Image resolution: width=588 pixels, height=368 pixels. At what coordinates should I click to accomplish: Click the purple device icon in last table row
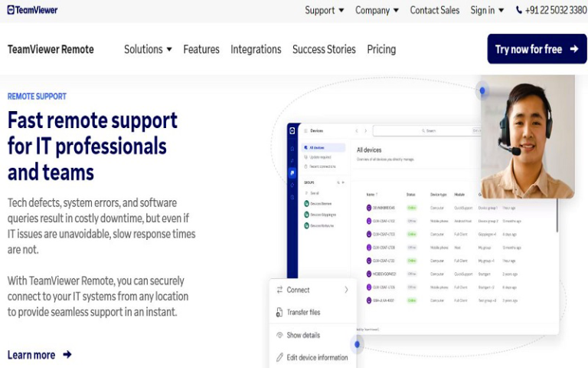[369, 301]
